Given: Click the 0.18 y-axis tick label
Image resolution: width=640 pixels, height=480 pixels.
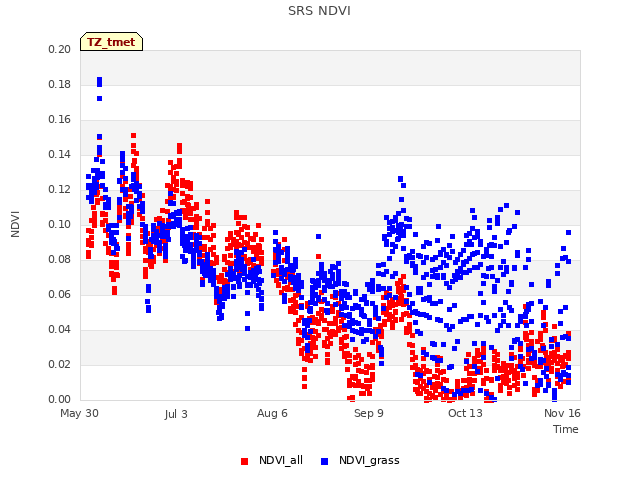Looking at the screenshot, I should [59, 84].
